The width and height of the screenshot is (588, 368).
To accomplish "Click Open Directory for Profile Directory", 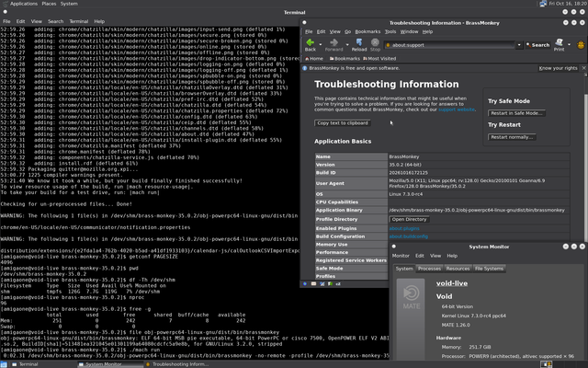I will pos(409,219).
